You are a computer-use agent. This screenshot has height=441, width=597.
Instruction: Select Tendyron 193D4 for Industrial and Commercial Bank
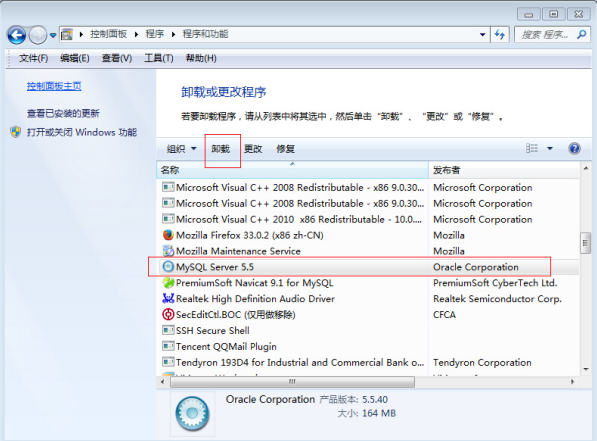pos(300,362)
